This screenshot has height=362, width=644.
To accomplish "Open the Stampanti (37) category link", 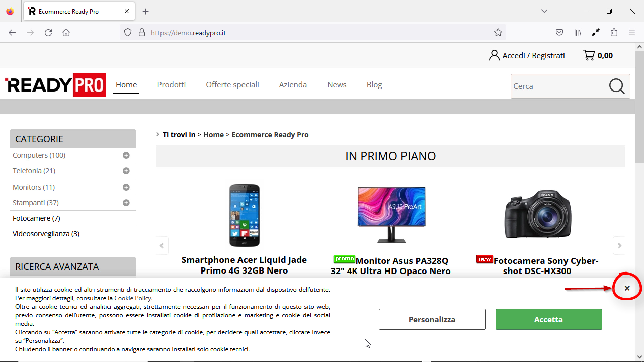I will (x=36, y=203).
